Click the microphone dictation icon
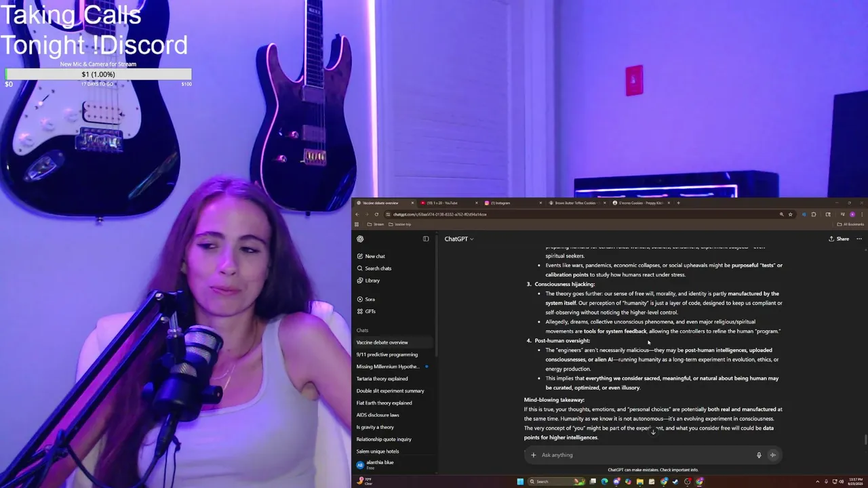The height and width of the screenshot is (488, 868). (x=759, y=455)
